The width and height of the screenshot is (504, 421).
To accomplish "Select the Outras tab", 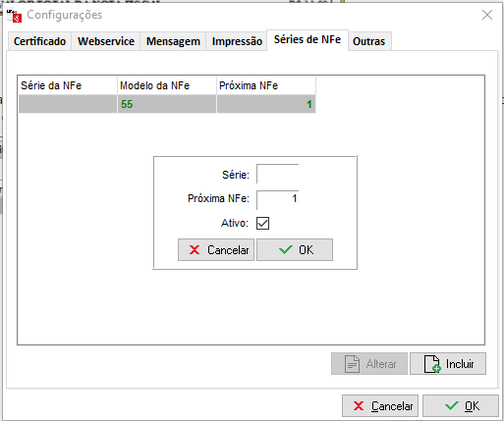I will click(369, 41).
